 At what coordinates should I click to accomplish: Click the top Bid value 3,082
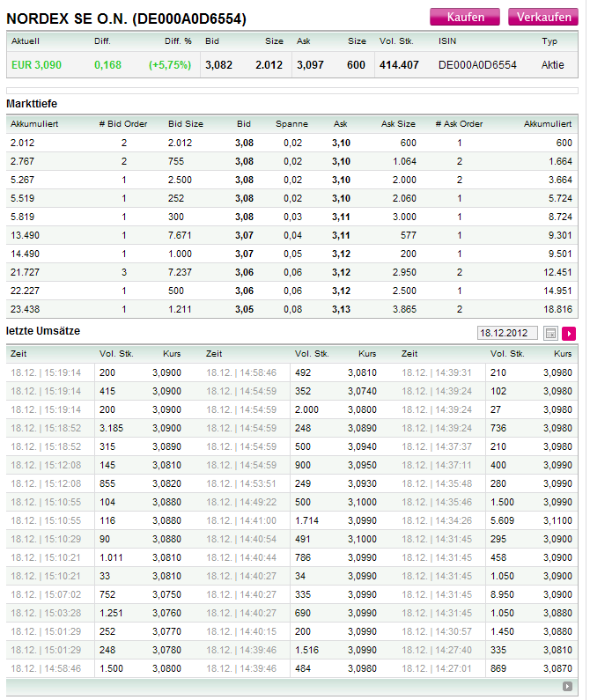[219, 65]
